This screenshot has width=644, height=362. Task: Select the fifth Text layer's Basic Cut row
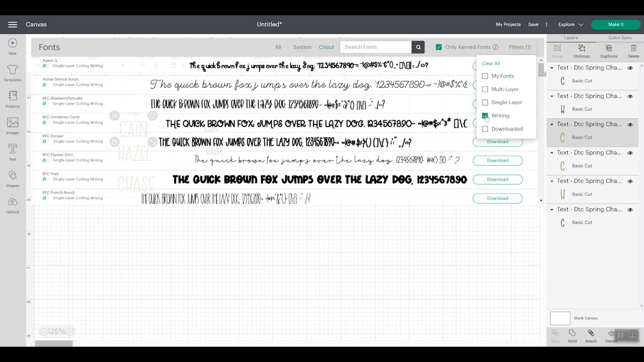pyautogui.click(x=593, y=194)
